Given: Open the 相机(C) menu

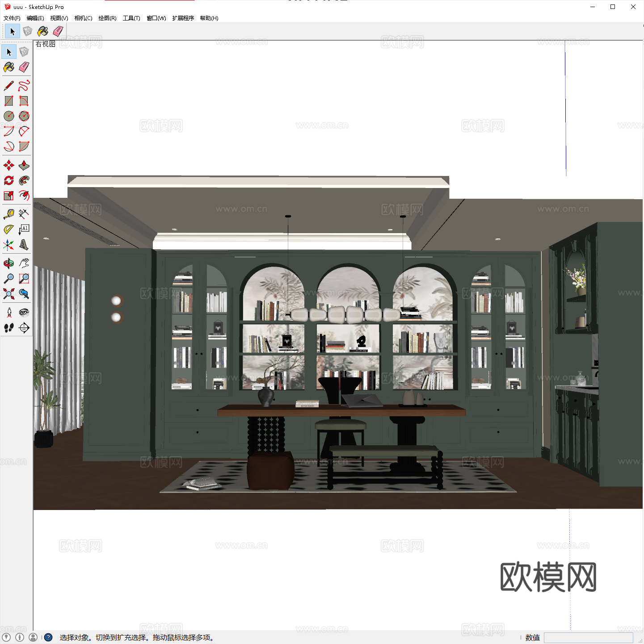Looking at the screenshot, I should [83, 18].
